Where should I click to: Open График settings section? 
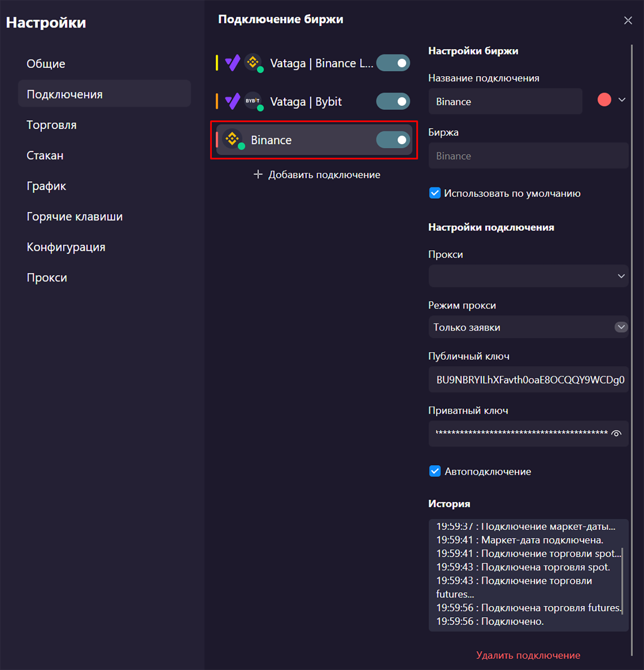(x=104, y=186)
